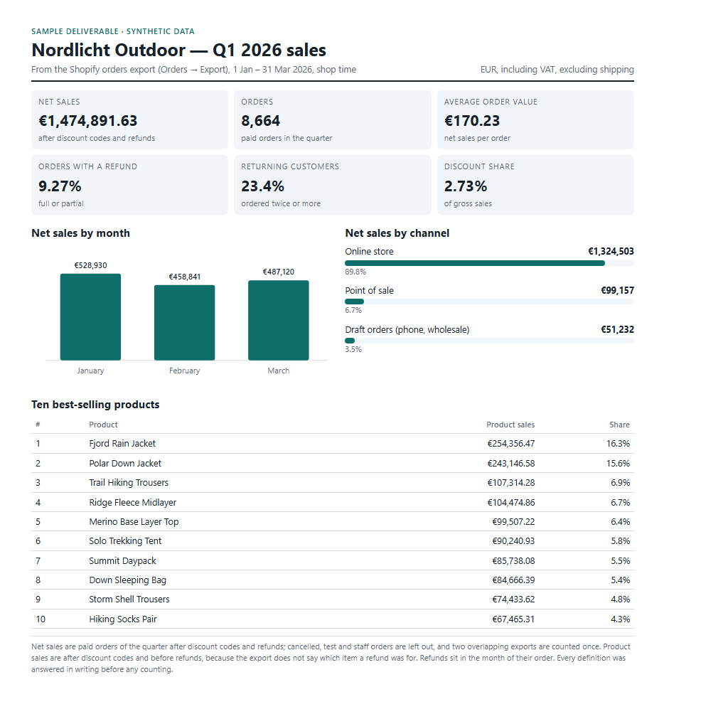Select the Hiking Socks Pair product name
The image size is (728, 714).
coord(123,619)
